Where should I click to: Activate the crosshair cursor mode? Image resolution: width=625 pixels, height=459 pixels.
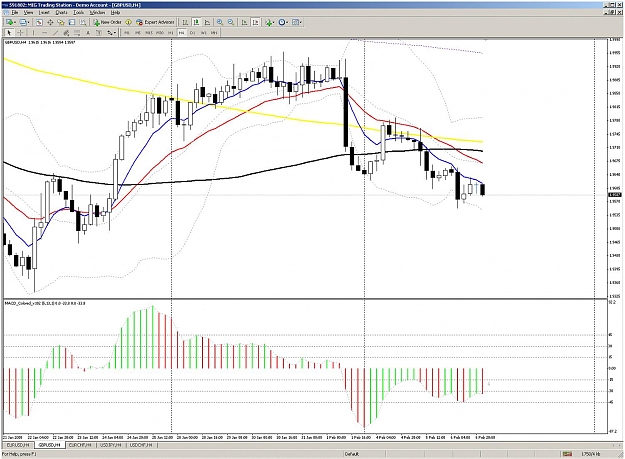tap(20, 33)
